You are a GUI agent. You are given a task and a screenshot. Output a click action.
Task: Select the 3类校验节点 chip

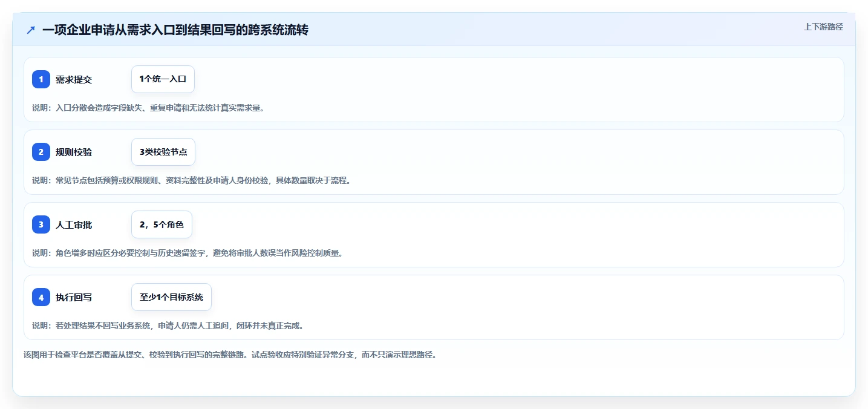click(163, 152)
